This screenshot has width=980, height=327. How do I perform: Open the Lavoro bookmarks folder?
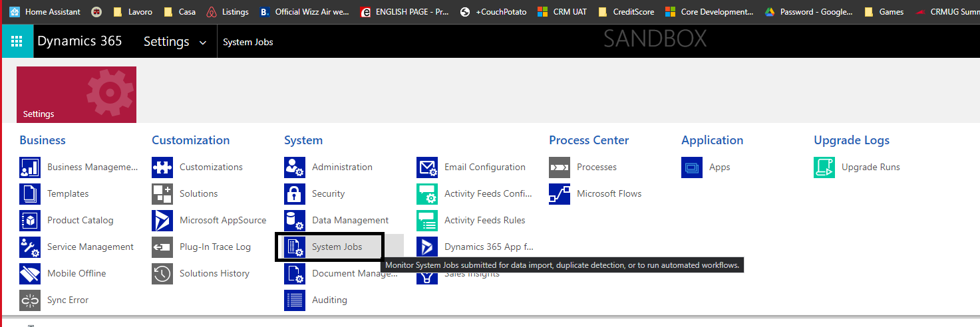pos(132,11)
